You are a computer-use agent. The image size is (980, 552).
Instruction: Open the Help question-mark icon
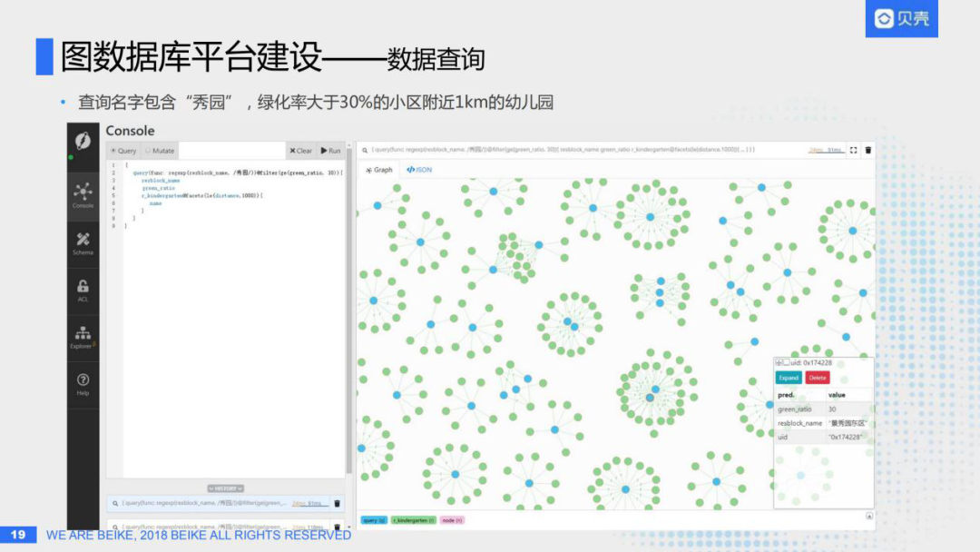coord(83,383)
